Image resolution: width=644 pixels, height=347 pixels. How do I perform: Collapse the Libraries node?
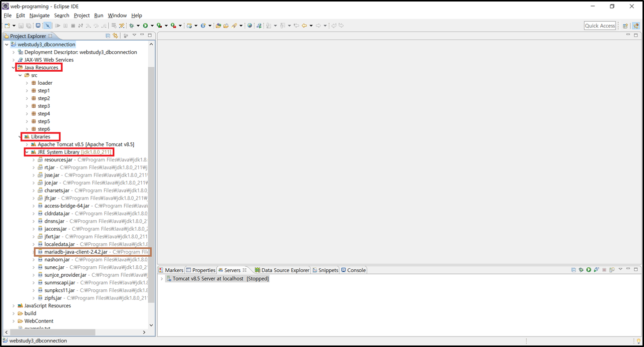[x=20, y=136]
